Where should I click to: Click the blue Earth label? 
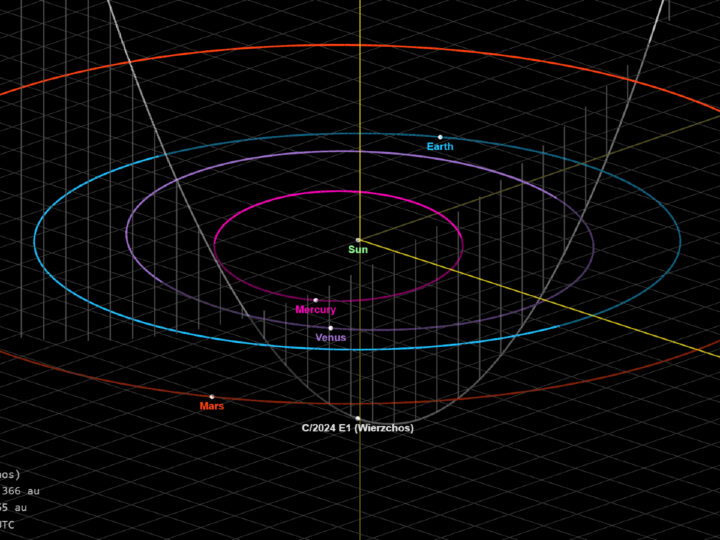[440, 147]
